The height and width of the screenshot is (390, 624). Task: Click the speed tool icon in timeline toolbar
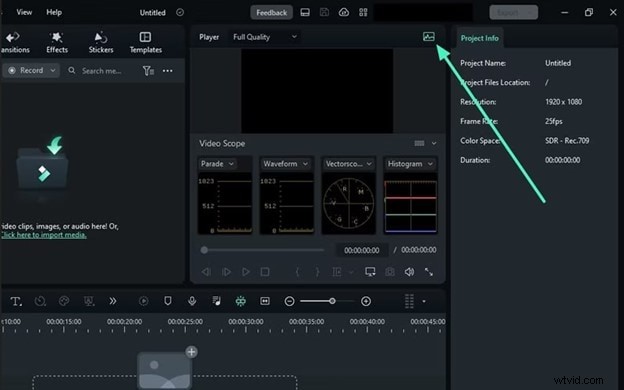click(40, 301)
